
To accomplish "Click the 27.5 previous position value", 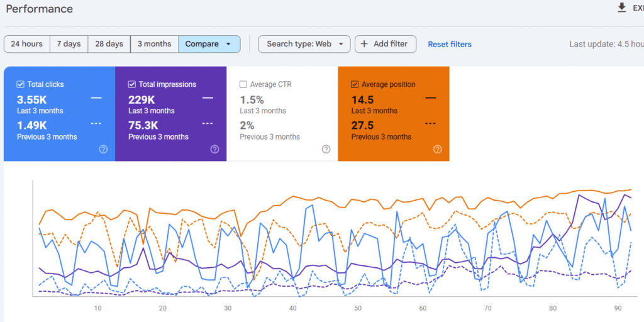I will point(362,126).
